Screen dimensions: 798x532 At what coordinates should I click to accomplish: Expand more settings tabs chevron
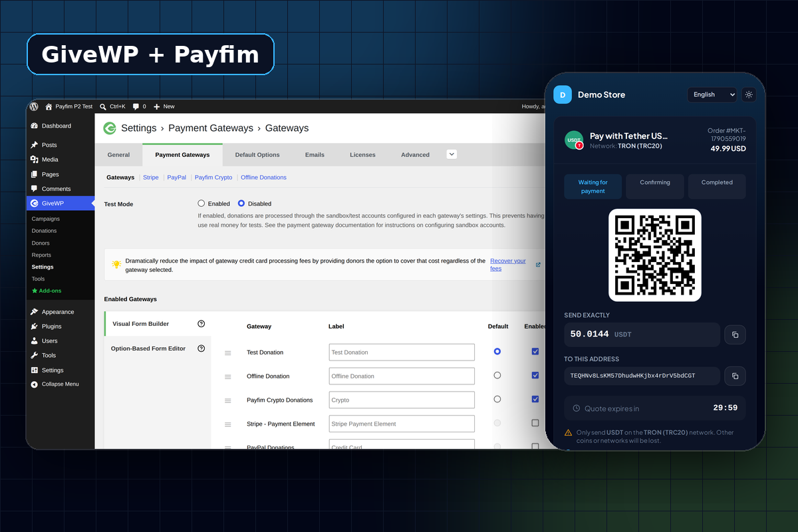pyautogui.click(x=452, y=154)
